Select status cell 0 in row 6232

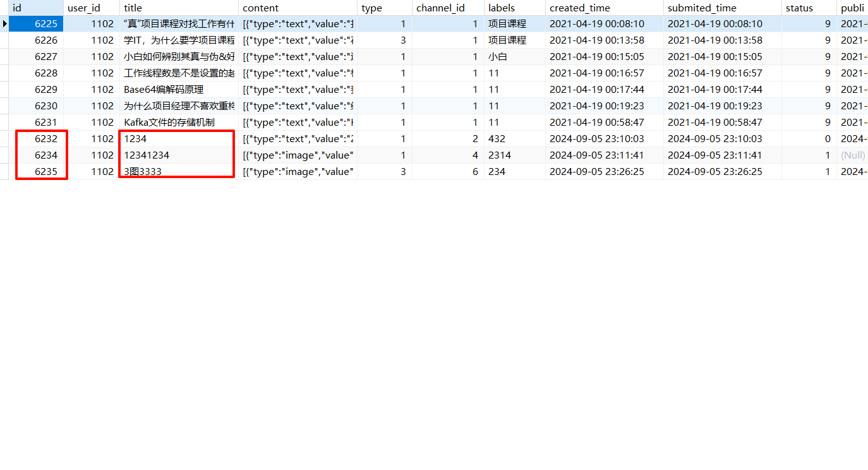pyautogui.click(x=809, y=139)
